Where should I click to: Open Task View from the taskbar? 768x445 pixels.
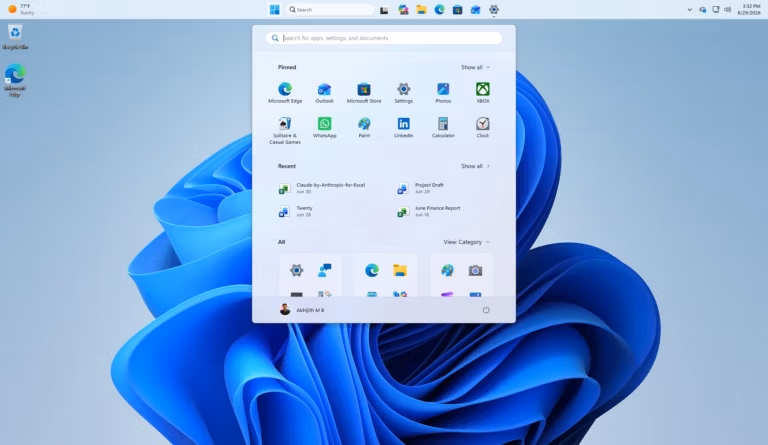click(384, 10)
